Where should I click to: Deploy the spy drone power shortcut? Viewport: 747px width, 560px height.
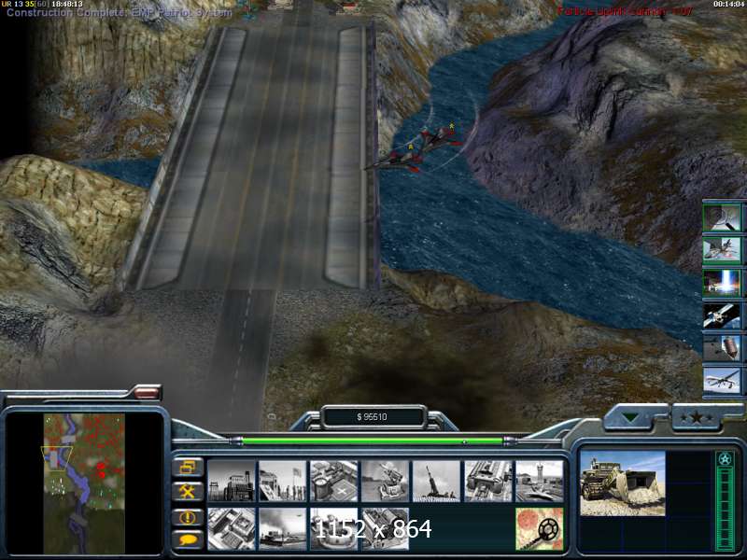pyautogui.click(x=722, y=381)
